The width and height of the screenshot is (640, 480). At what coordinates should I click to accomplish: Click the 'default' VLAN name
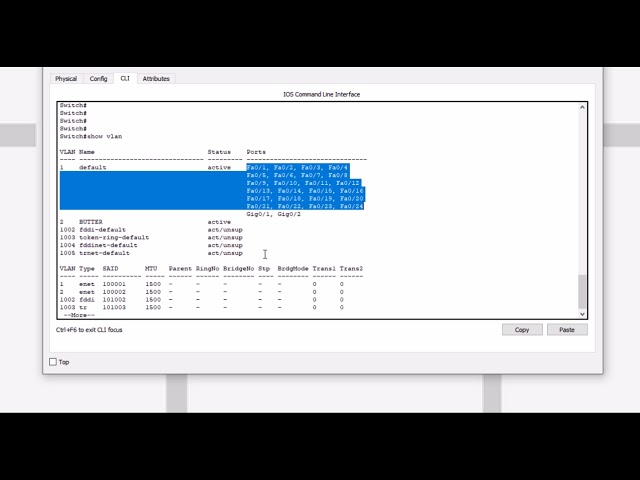93,167
